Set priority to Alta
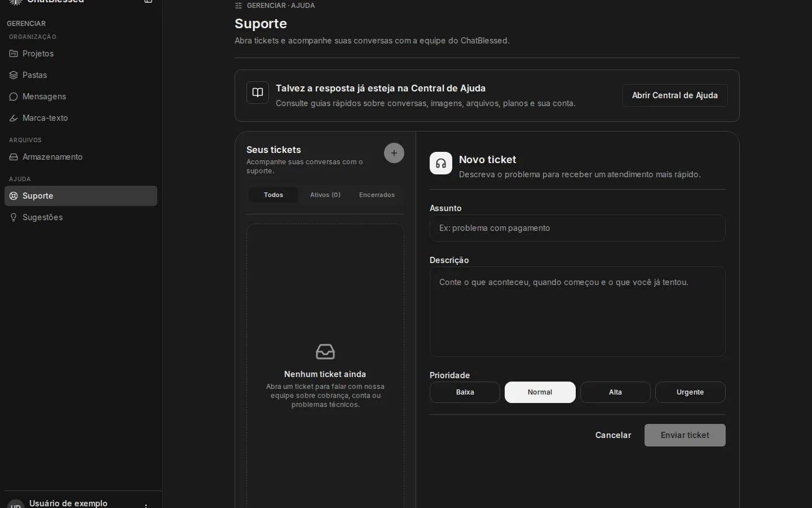812x508 pixels. click(615, 392)
